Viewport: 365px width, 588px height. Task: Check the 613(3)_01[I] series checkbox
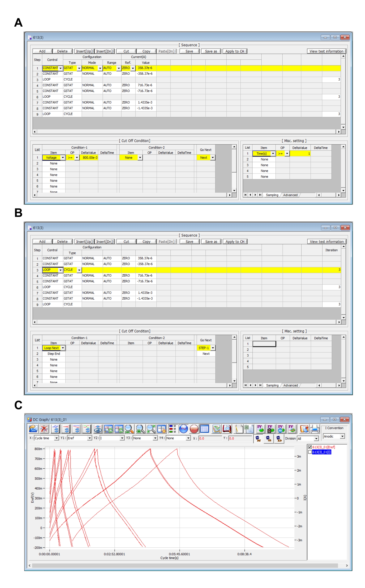[310, 452]
